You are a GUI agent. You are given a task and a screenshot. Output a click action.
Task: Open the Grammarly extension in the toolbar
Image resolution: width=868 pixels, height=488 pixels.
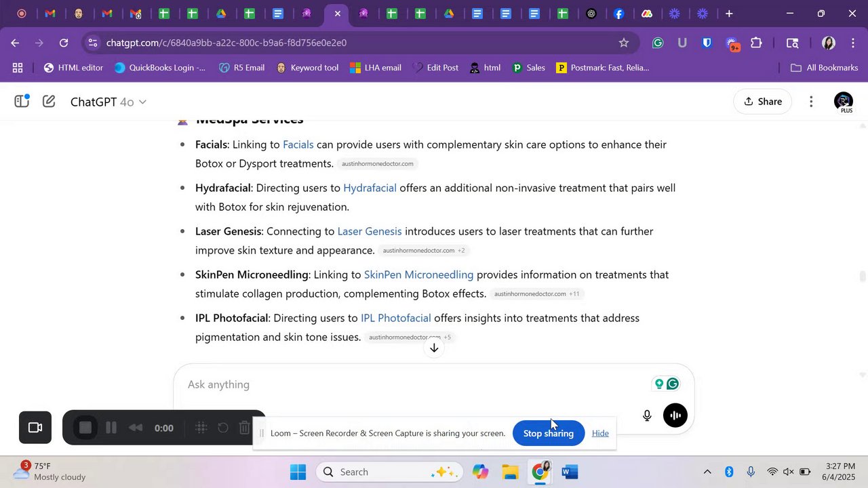(x=658, y=43)
